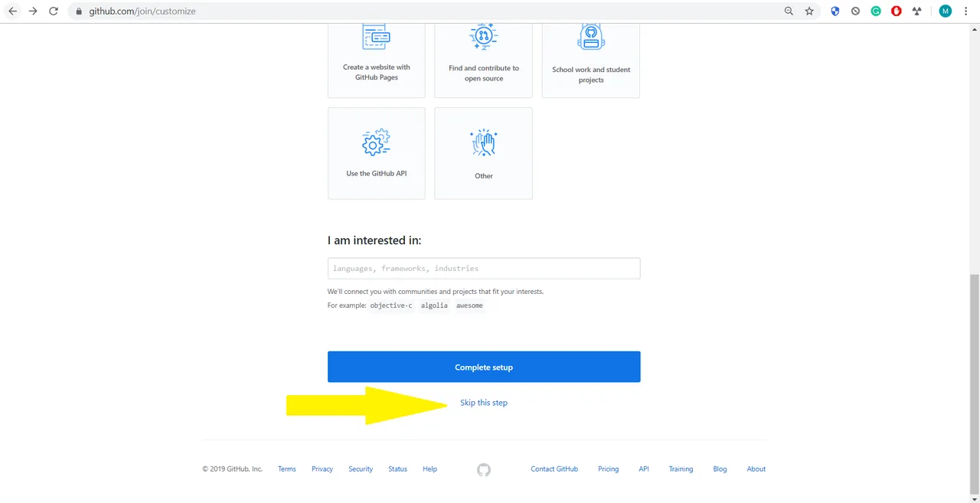Choose 'Create a website with GitHub Pages' label
980x503 pixels.
coord(376,72)
